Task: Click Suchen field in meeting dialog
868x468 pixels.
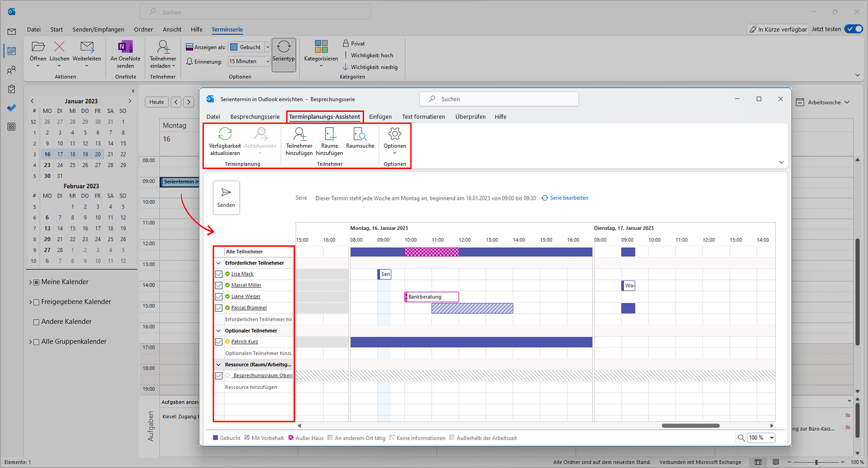Action: coord(499,99)
